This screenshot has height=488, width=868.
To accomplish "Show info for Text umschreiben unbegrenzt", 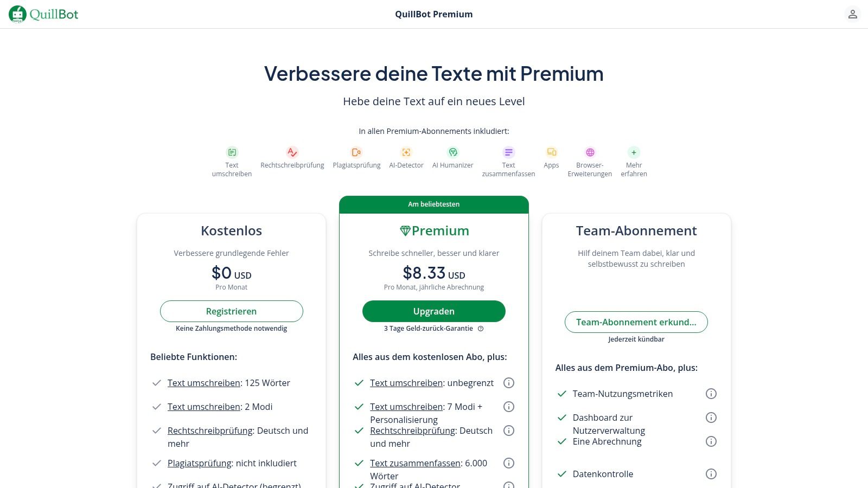I will pyautogui.click(x=509, y=383).
